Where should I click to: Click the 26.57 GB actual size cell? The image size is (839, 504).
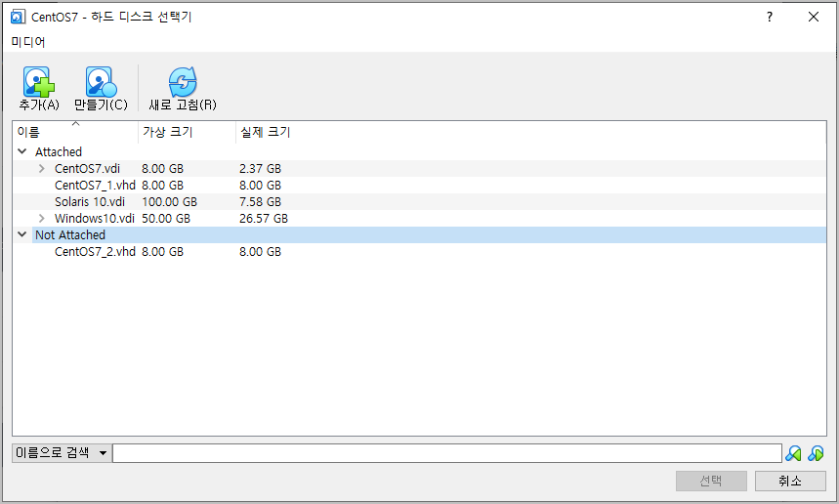coord(264,218)
